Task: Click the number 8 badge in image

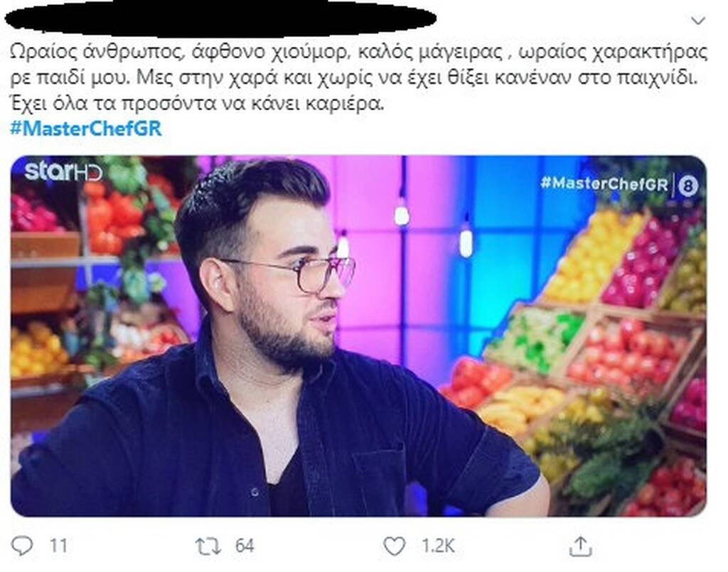Action: pos(687,186)
